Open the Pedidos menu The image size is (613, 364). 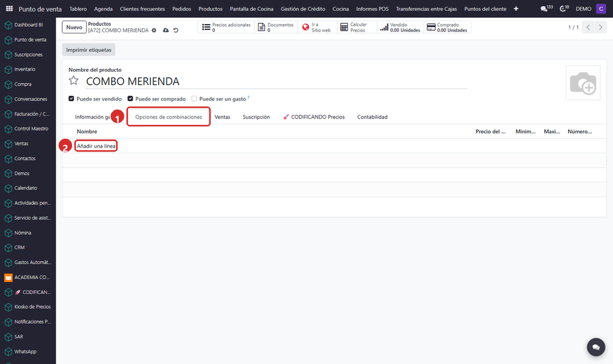182,8
